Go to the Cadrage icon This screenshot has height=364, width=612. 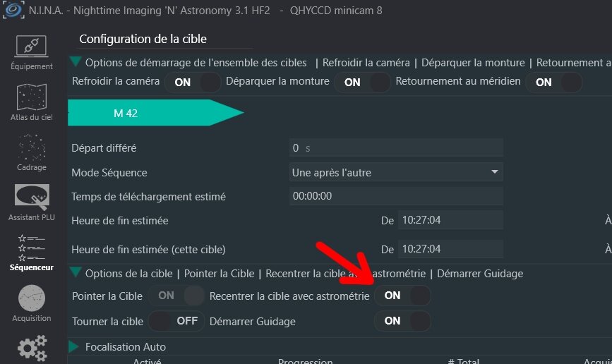(x=31, y=148)
